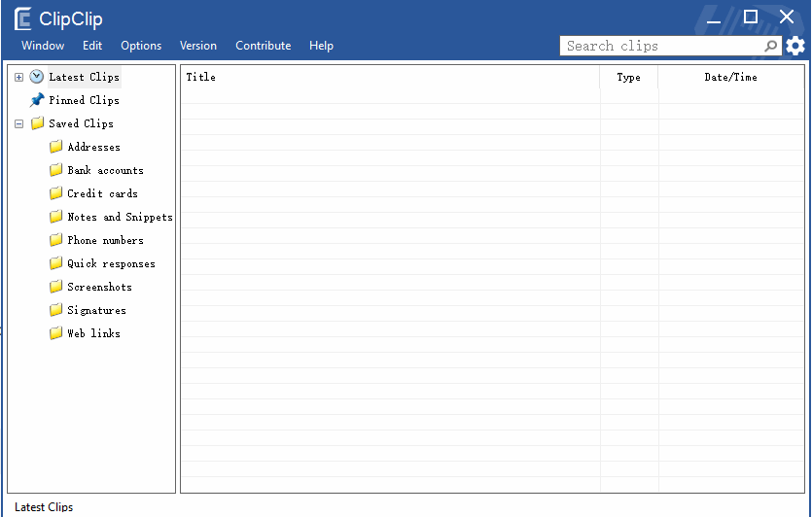Open the Contribute menu
812x517 pixels.
click(x=264, y=46)
